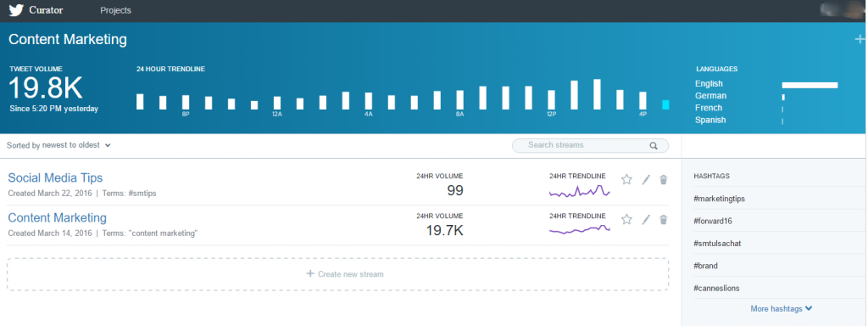Click the cyan current-hour trendline bar
Viewport: 868px width, 326px height.
(666, 104)
